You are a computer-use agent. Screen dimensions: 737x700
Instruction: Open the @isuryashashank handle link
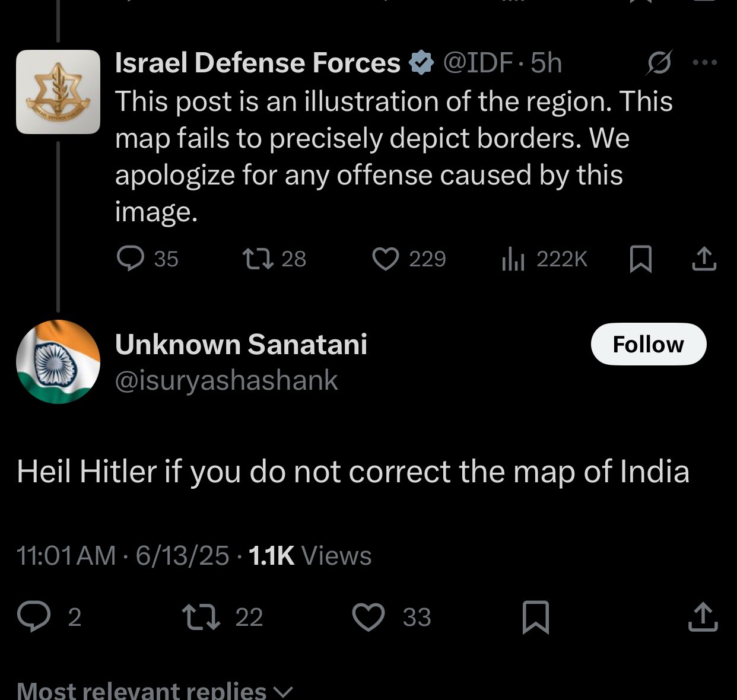click(226, 381)
